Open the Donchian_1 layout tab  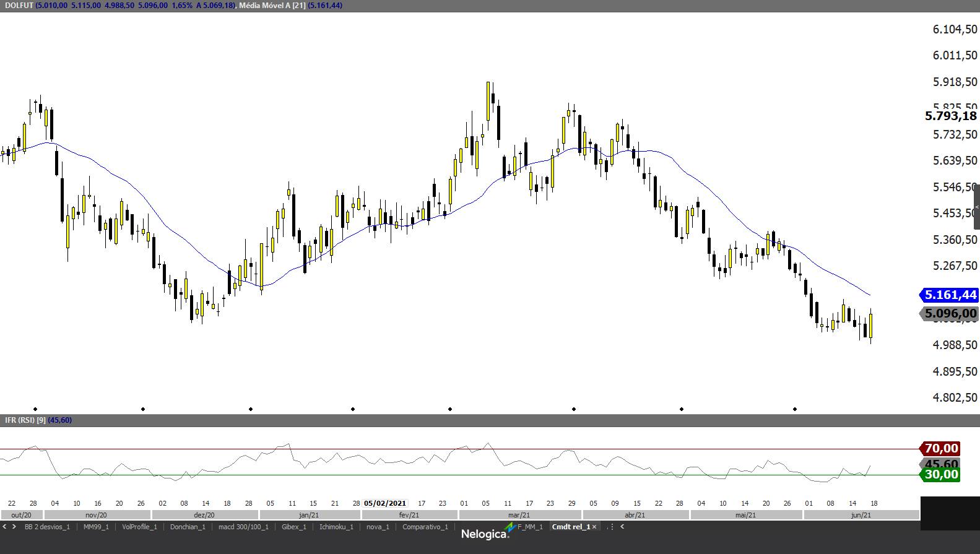pos(188,527)
